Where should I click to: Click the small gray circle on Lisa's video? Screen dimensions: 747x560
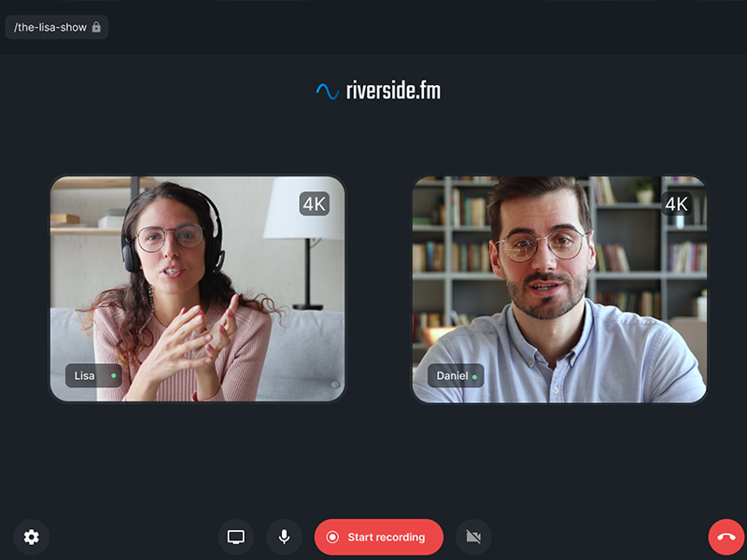[335, 384]
